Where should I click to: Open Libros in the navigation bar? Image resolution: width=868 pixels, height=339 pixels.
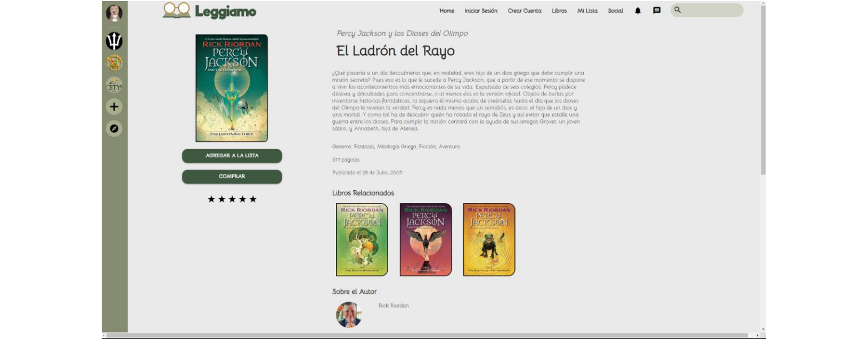pos(559,11)
